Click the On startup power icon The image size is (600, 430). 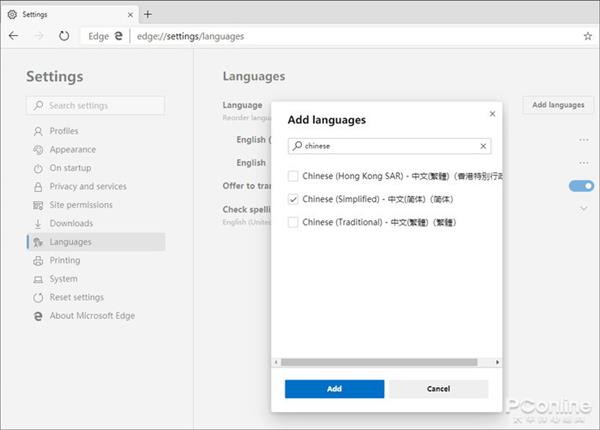pos(38,168)
